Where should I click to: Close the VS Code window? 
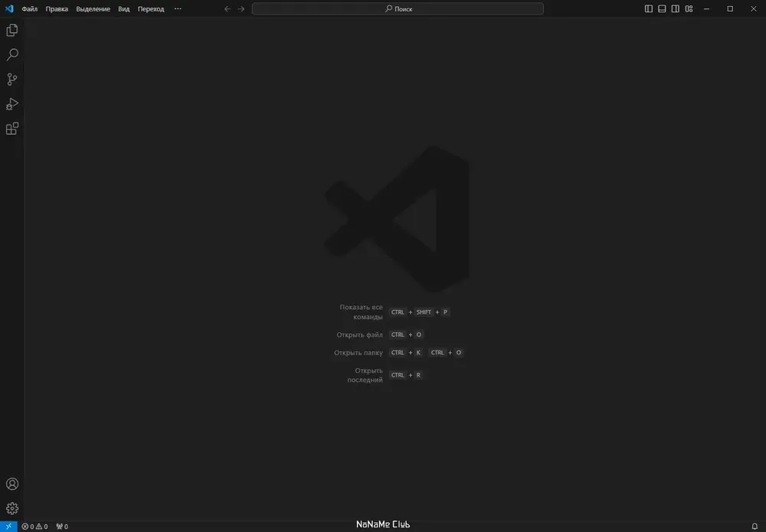pyautogui.click(x=753, y=8)
